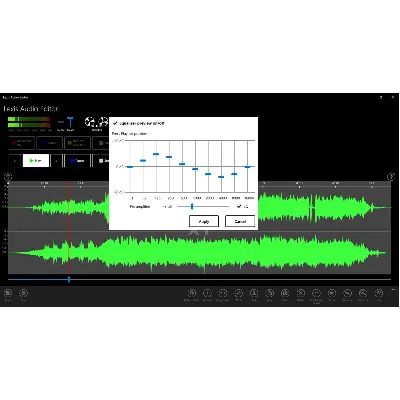Viewport: 400px width, 400px height.
Task: Click the circular arrow button at waveform's right edge
Action: [391, 177]
